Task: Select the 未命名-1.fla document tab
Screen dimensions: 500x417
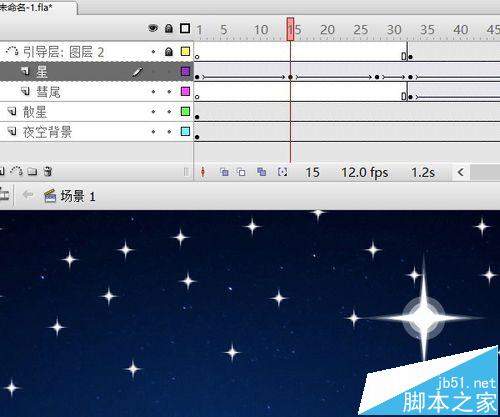Action: pos(37,7)
